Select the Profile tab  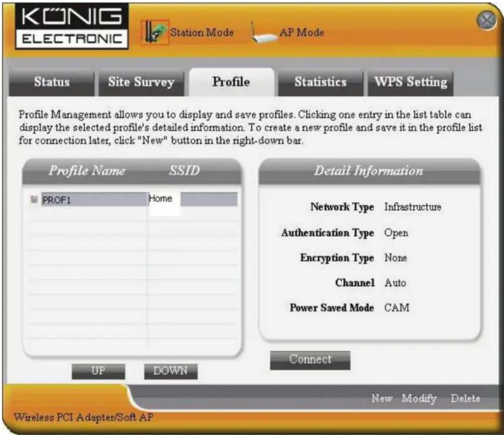[231, 82]
